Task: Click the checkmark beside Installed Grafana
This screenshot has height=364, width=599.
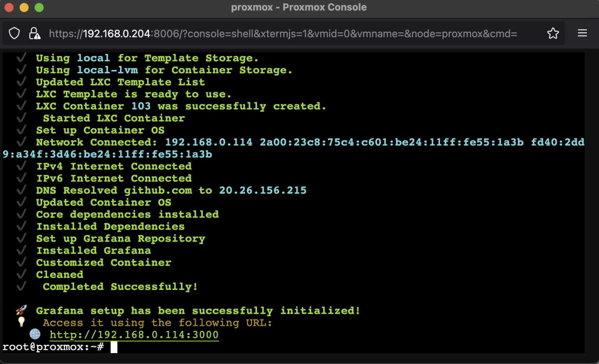Action: coord(21,250)
